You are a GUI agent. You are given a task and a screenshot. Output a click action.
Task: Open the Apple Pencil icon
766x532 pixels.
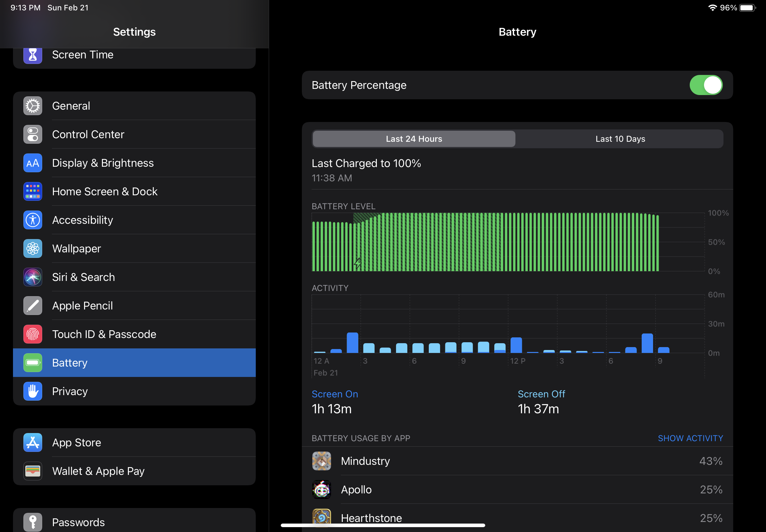(33, 306)
